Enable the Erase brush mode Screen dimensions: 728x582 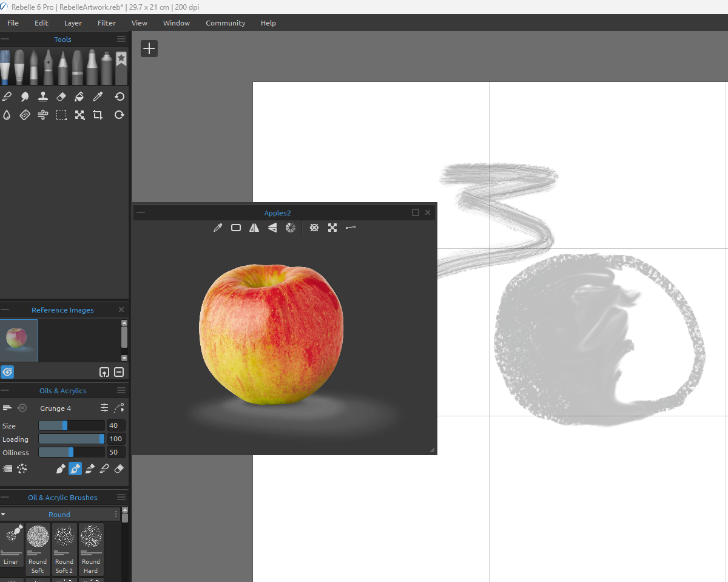tap(119, 469)
